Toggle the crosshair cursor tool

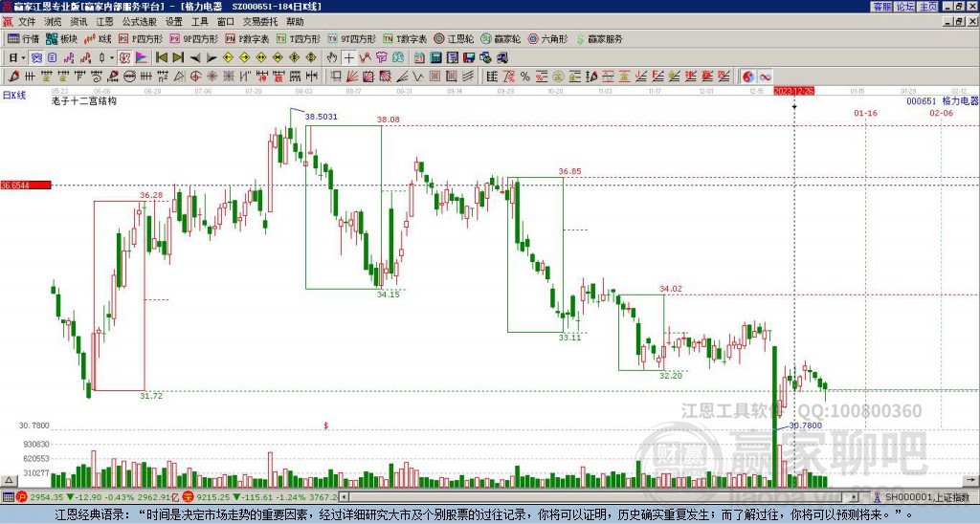coord(348,58)
